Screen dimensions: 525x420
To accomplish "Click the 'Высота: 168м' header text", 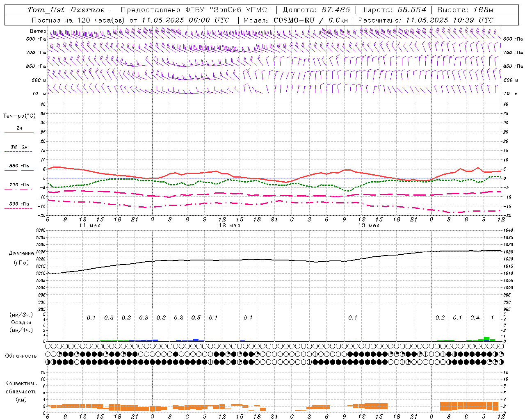I will (x=465, y=10).
